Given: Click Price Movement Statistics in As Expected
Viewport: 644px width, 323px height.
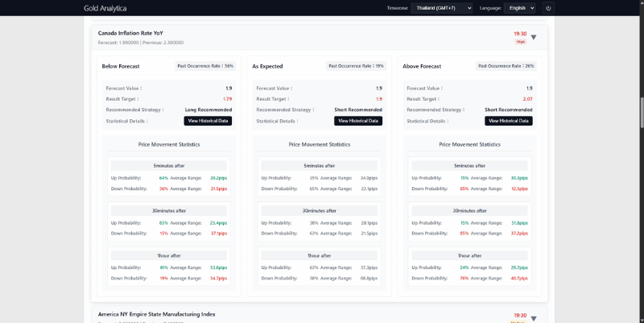Looking at the screenshot, I should (x=319, y=145).
